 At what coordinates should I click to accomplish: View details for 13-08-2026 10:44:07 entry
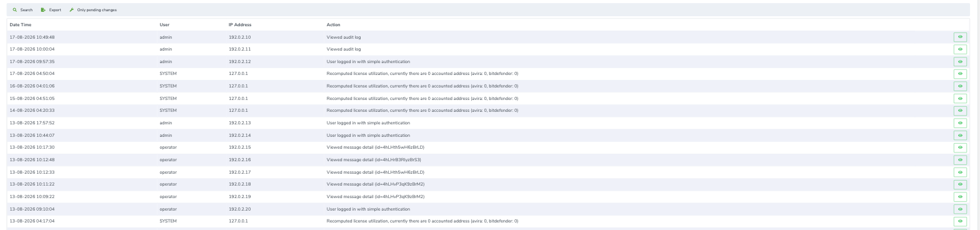pos(960,136)
